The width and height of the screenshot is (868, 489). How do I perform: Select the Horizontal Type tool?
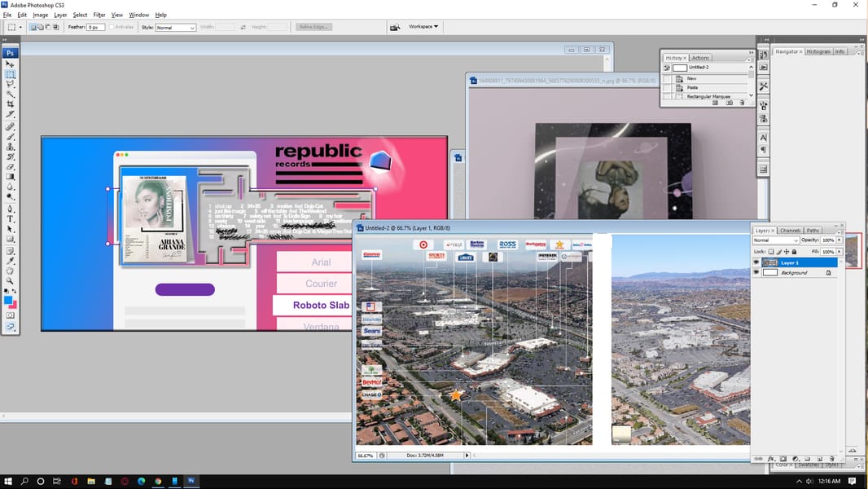point(10,218)
